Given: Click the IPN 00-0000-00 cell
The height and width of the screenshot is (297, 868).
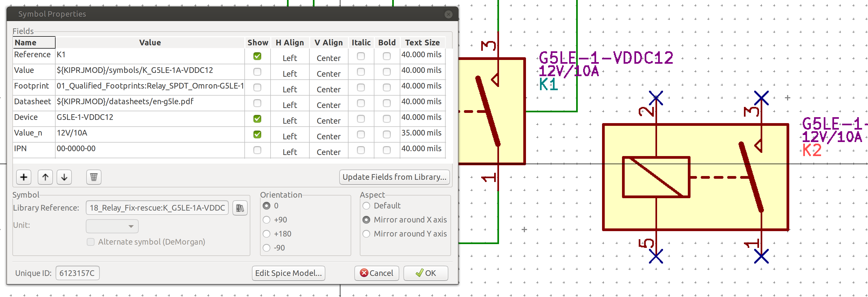Looking at the screenshot, I should point(150,150).
